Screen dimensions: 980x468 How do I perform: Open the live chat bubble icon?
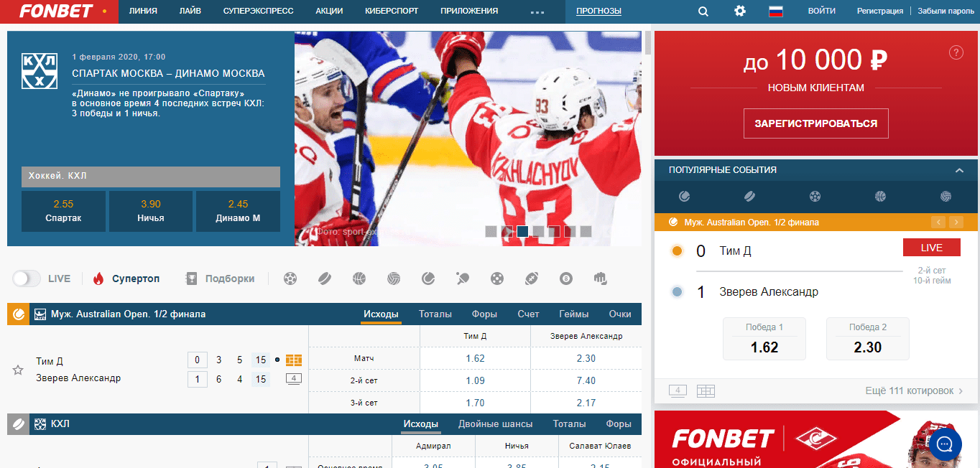click(945, 444)
